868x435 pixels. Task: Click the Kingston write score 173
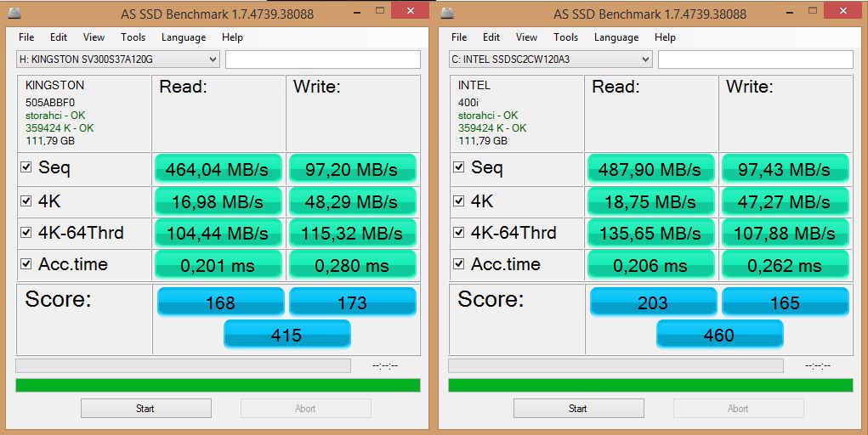[x=352, y=302]
